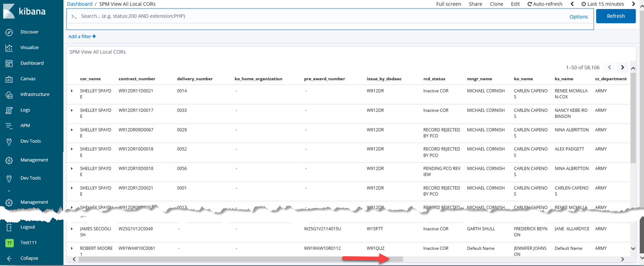Open the Last 15 minutes time picker
The width and height of the screenshot is (644, 266).
tap(603, 4)
